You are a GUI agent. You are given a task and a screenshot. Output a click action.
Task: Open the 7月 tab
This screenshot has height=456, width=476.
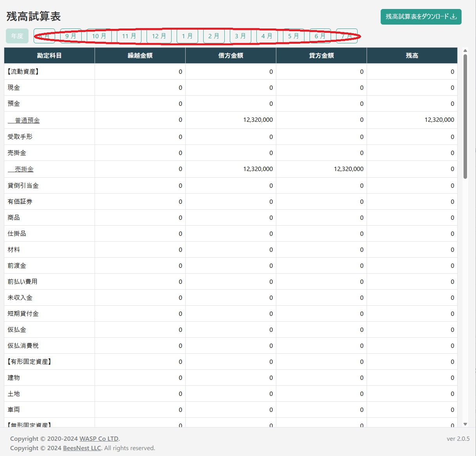click(x=347, y=36)
